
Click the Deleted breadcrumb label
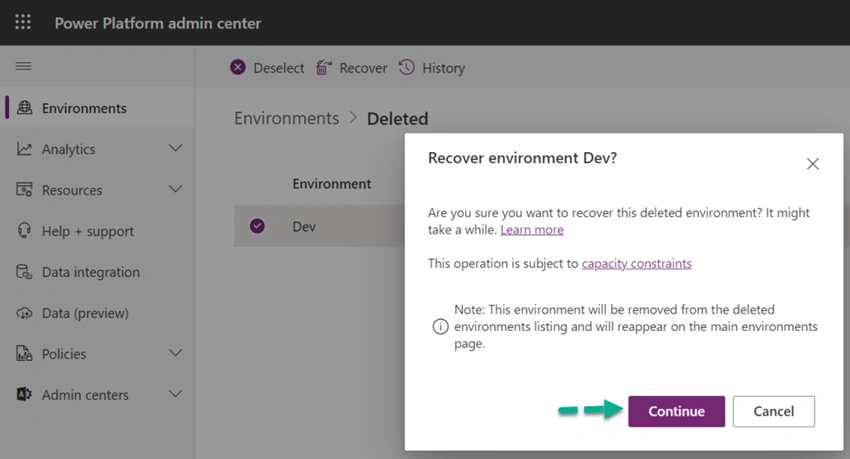(x=397, y=118)
